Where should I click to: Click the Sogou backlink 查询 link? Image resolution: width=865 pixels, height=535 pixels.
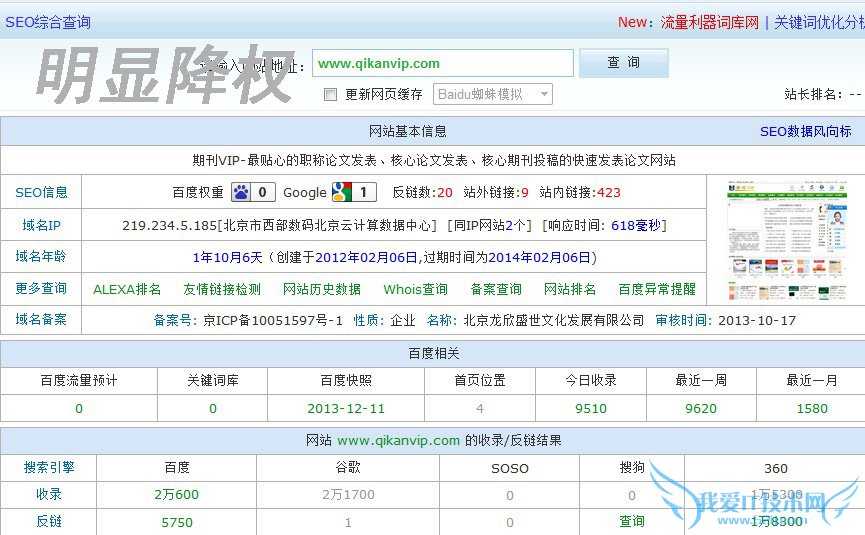(x=632, y=521)
